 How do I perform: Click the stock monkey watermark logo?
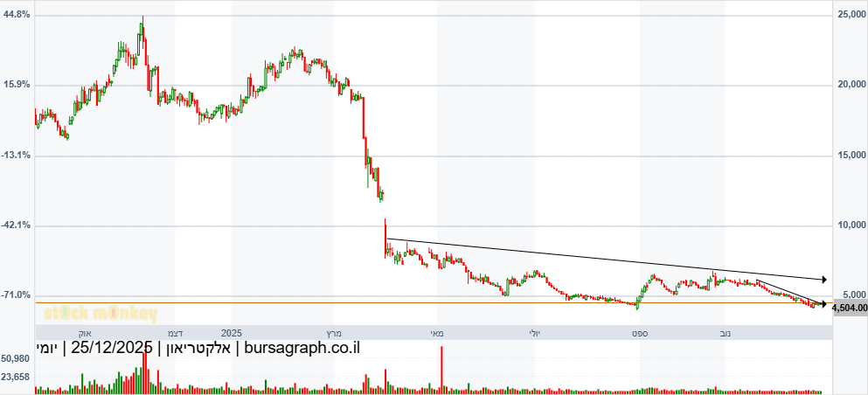101,315
